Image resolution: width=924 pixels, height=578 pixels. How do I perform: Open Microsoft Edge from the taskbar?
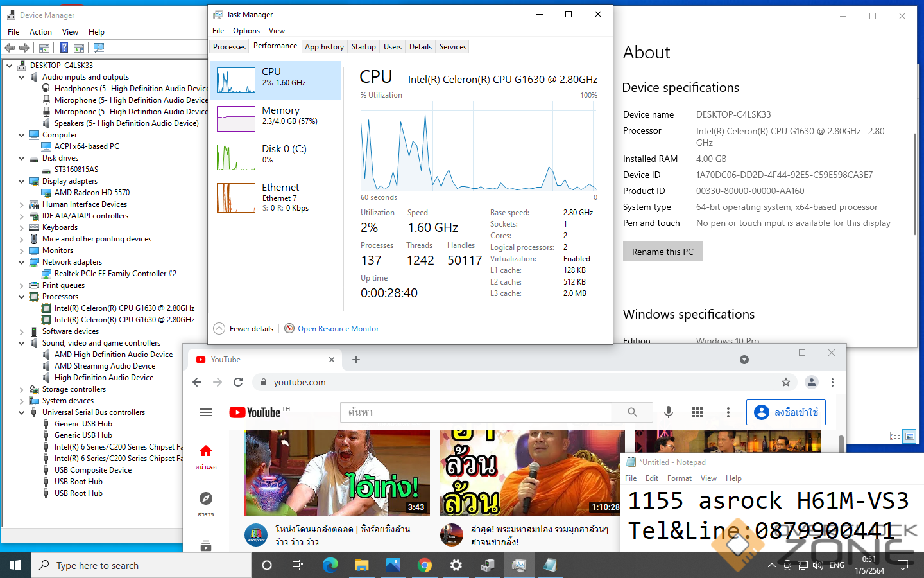(x=330, y=565)
